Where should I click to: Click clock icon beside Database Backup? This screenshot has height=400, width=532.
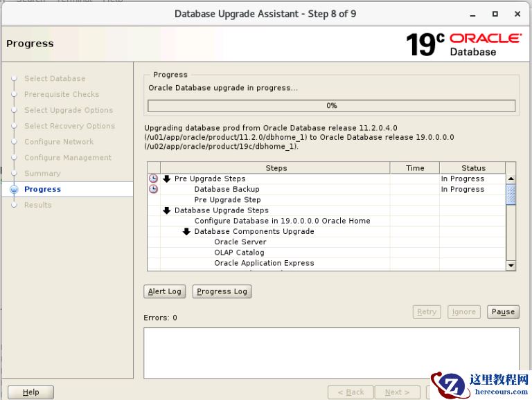[153, 189]
